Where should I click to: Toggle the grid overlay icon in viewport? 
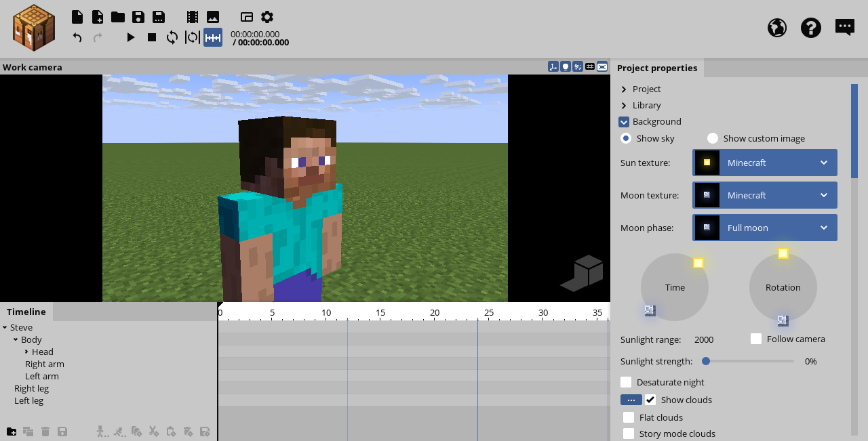(590, 66)
